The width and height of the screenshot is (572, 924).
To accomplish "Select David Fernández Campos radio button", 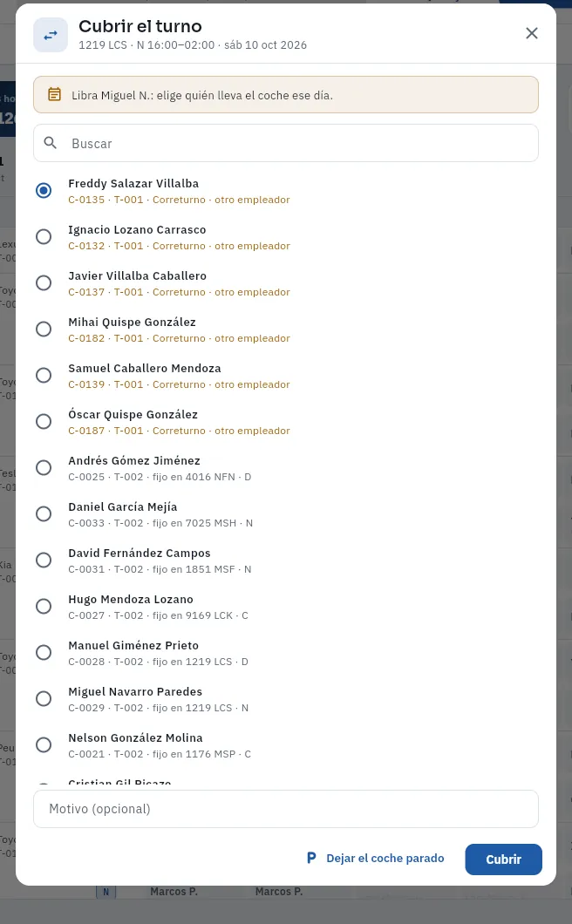I will pos(44,561).
